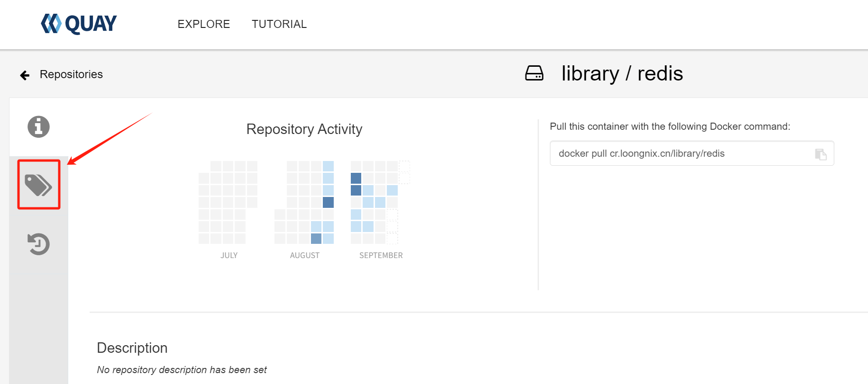The image size is (868, 384).
Task: Click the Quay logo
Action: pyautogui.click(x=79, y=24)
